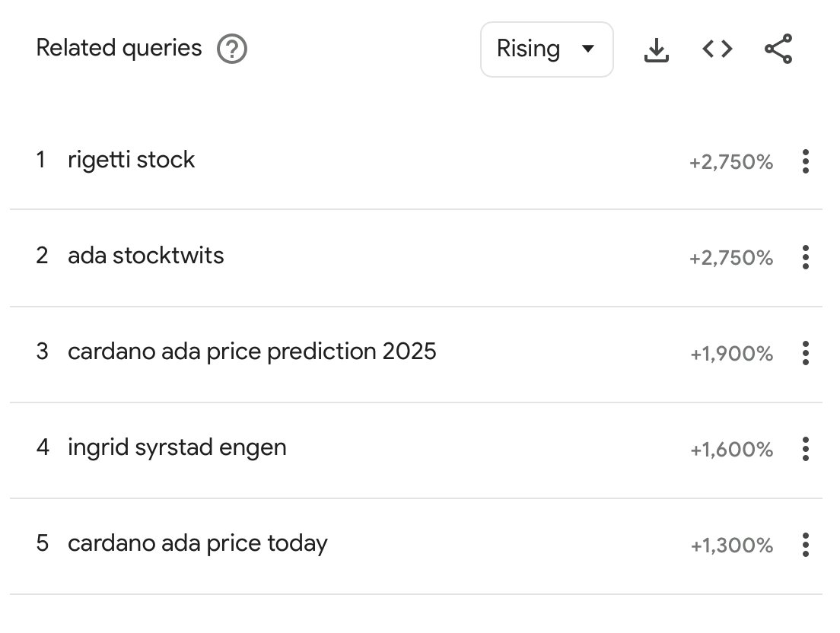Open the help icon beside Related queries
This screenshot has width=840, height=633.
click(x=232, y=49)
